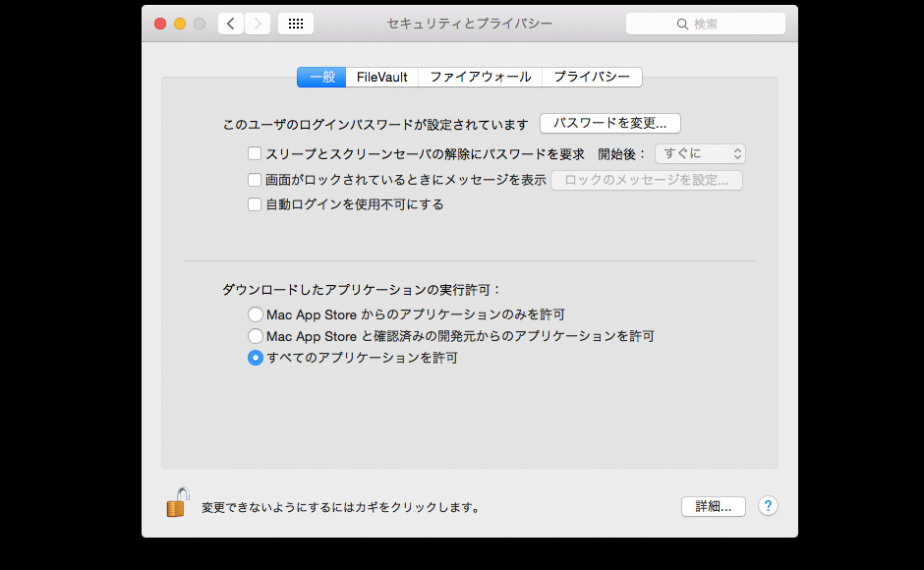Check 自動ログインを使用不可にする
The width and height of the screenshot is (924, 570).
tap(255, 204)
